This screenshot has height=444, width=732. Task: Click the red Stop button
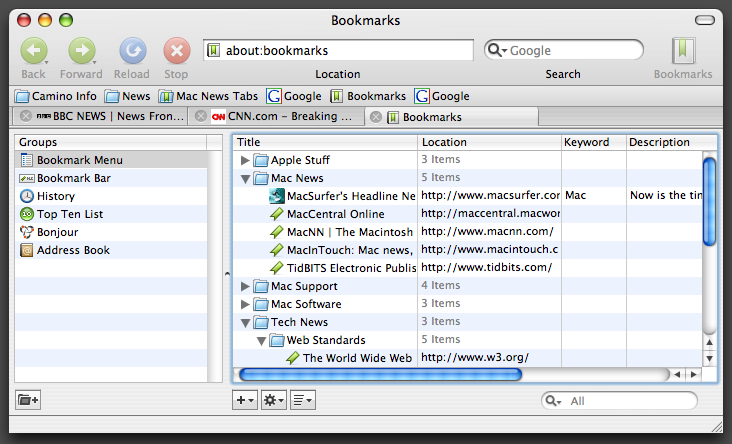(176, 50)
